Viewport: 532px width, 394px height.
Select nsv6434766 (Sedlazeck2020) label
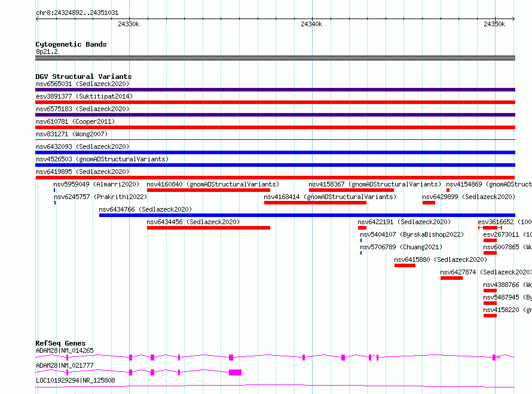[x=145, y=209]
